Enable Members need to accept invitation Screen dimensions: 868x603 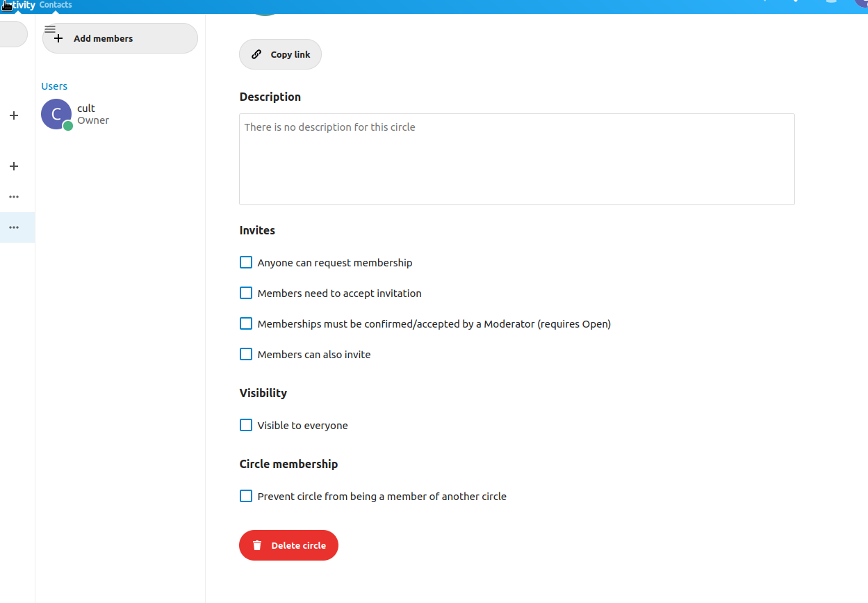[x=246, y=293]
